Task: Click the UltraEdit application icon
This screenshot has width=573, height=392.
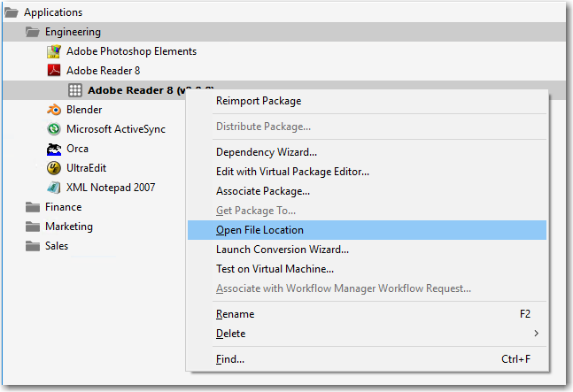Action: [53, 168]
